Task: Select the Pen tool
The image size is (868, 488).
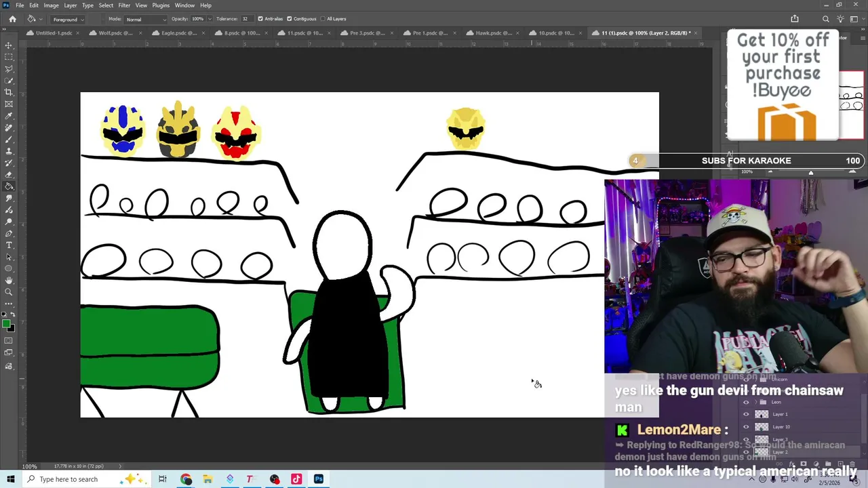Action: 9,233
